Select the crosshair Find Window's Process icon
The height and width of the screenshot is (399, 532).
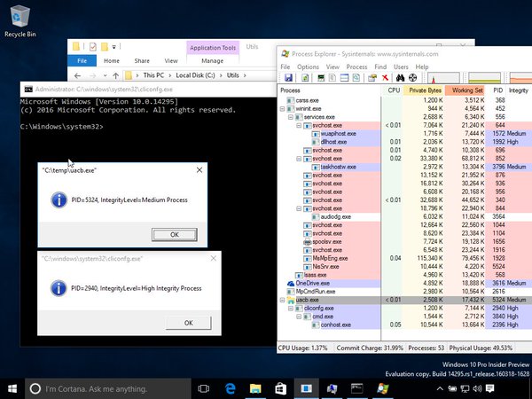click(x=412, y=78)
